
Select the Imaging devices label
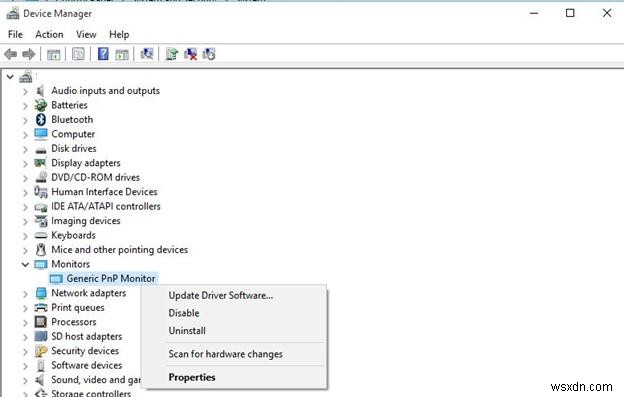click(86, 221)
